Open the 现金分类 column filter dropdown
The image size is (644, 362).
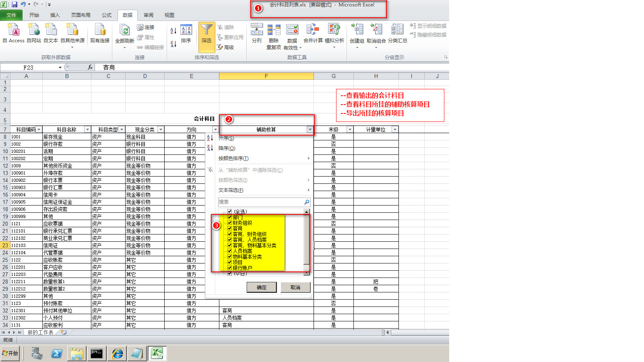(161, 130)
